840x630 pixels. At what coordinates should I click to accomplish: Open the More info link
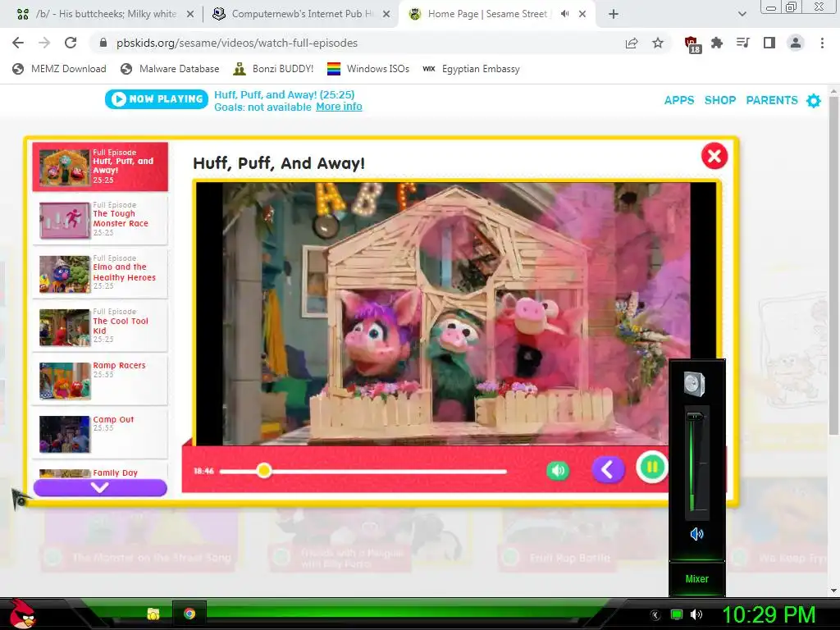point(339,107)
